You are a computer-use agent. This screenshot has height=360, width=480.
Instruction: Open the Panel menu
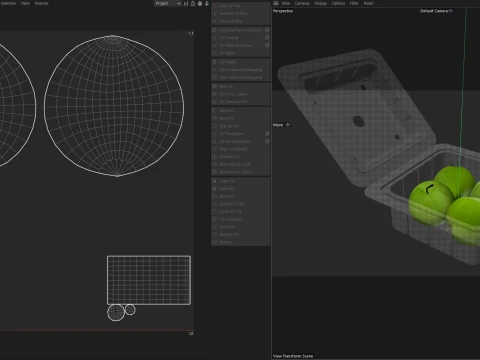pos(368,3)
